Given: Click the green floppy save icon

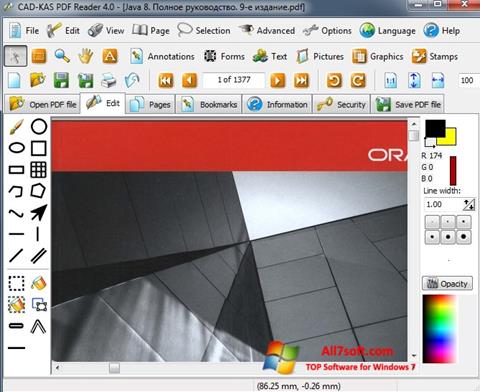Looking at the screenshot, I should tap(61, 80).
